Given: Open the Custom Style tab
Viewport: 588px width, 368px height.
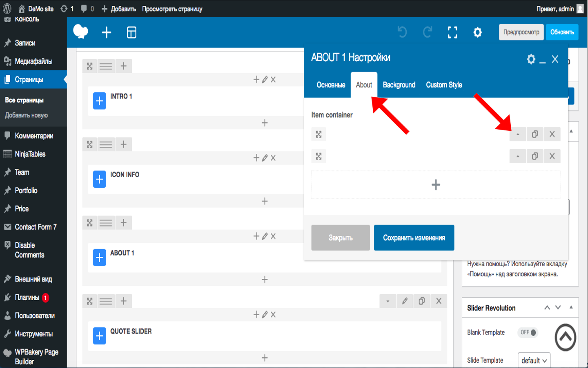Looking at the screenshot, I should pos(444,85).
